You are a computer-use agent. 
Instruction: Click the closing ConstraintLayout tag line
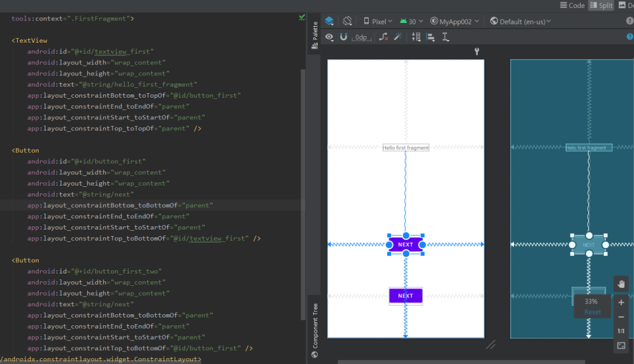click(x=100, y=359)
